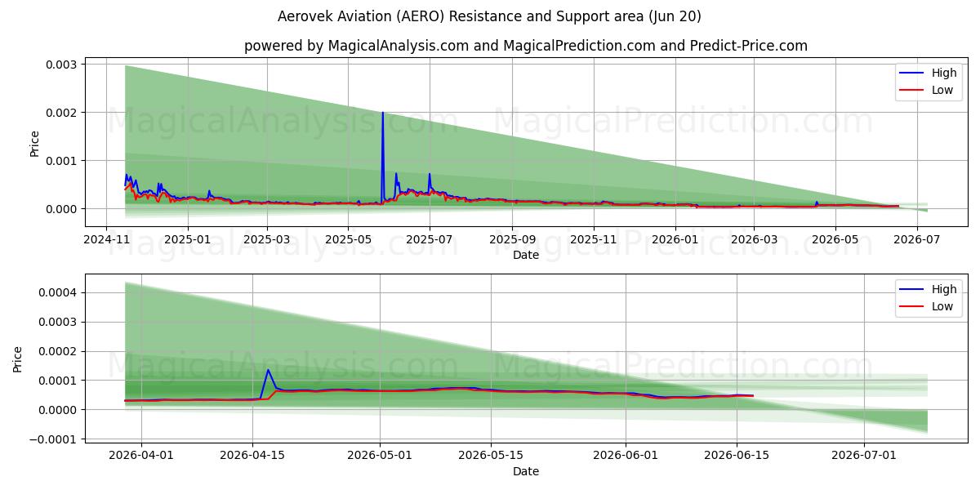This screenshot has height=490, width=980.
Task: Click the 'Price' axis title of the bottom chart
Action: coord(18,360)
